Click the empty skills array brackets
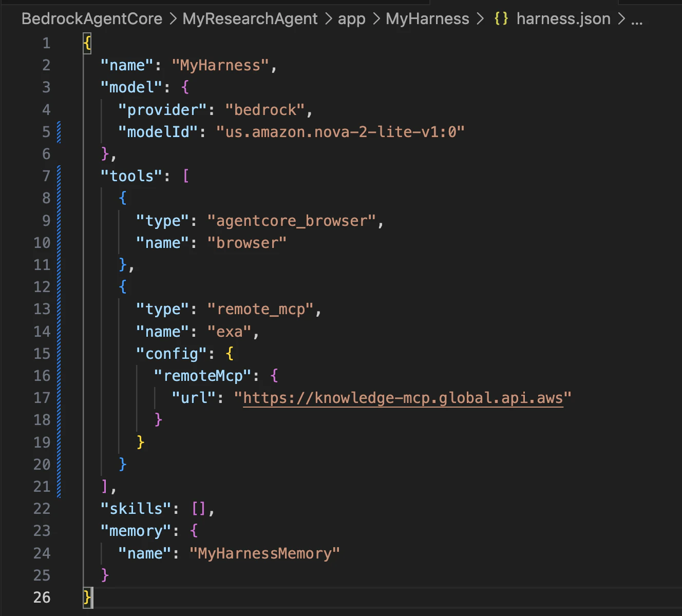The width and height of the screenshot is (682, 616). coord(199,509)
